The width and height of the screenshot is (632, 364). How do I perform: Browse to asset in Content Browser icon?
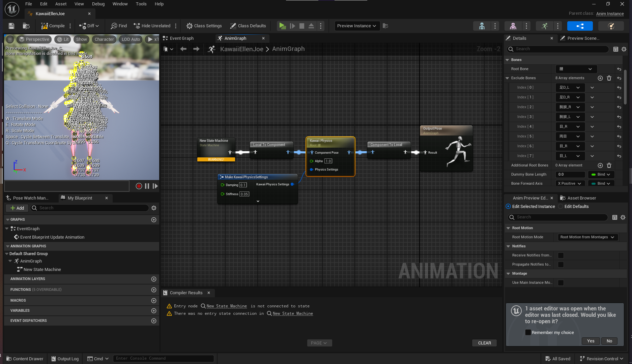tap(26, 26)
